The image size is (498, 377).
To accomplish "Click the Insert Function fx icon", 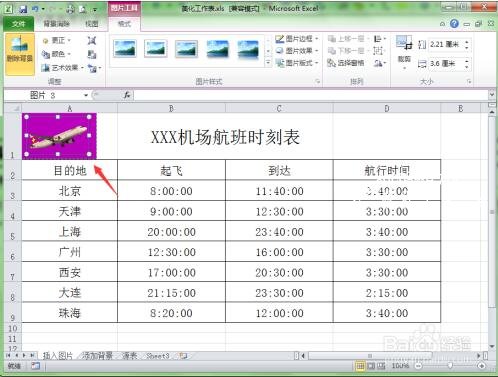I will 127,95.
